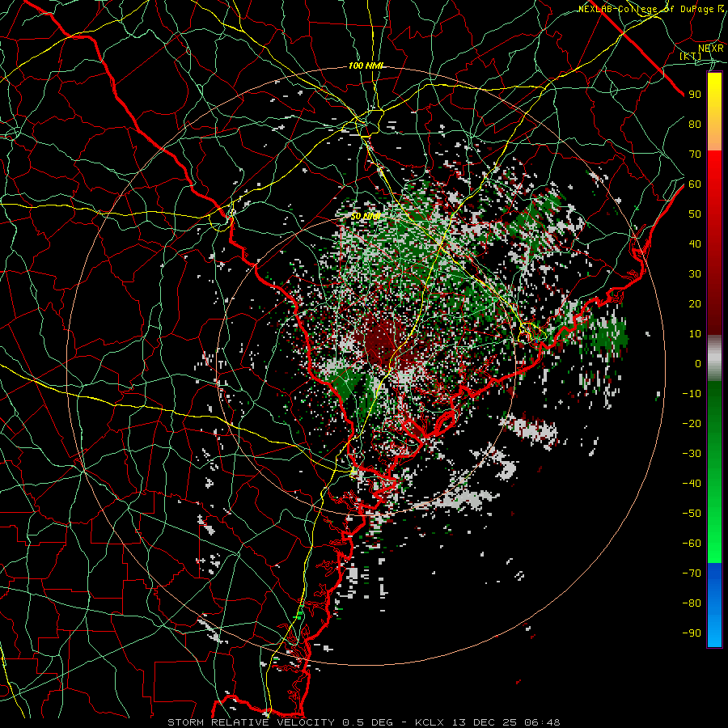Click the -70 value on the velocity scale
This screenshot has height=728, width=728.
[x=692, y=573]
